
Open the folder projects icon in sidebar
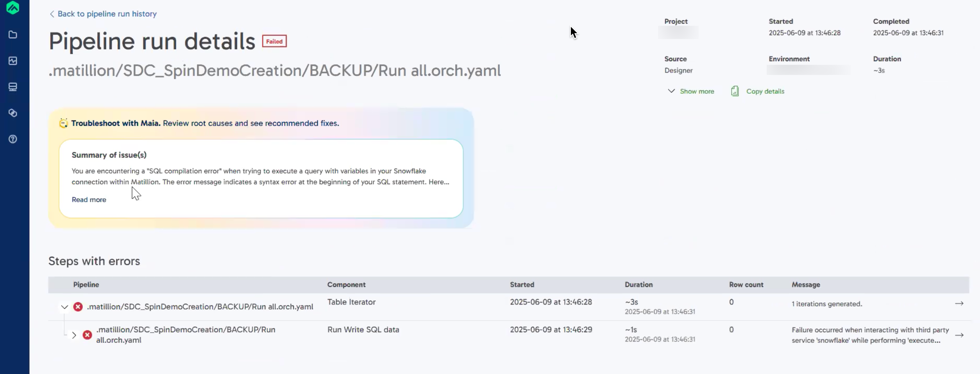click(13, 35)
